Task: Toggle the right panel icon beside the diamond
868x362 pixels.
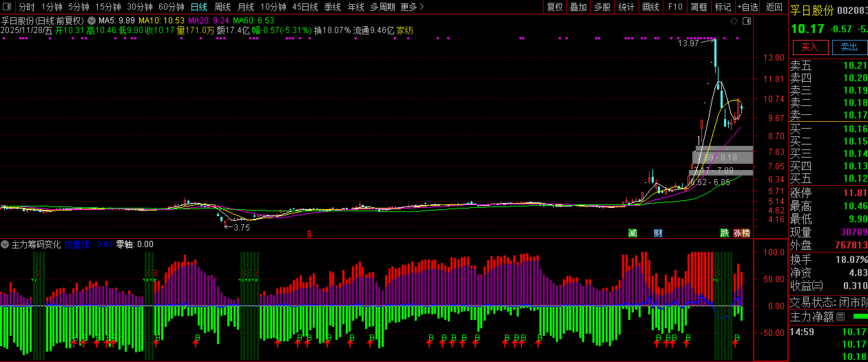Action: click(747, 21)
